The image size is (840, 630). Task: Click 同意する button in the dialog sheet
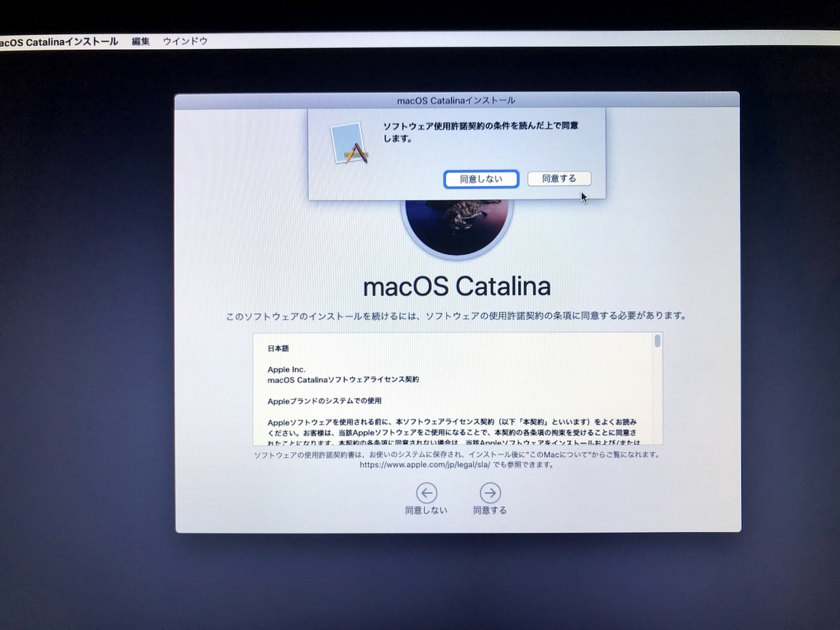(x=559, y=179)
